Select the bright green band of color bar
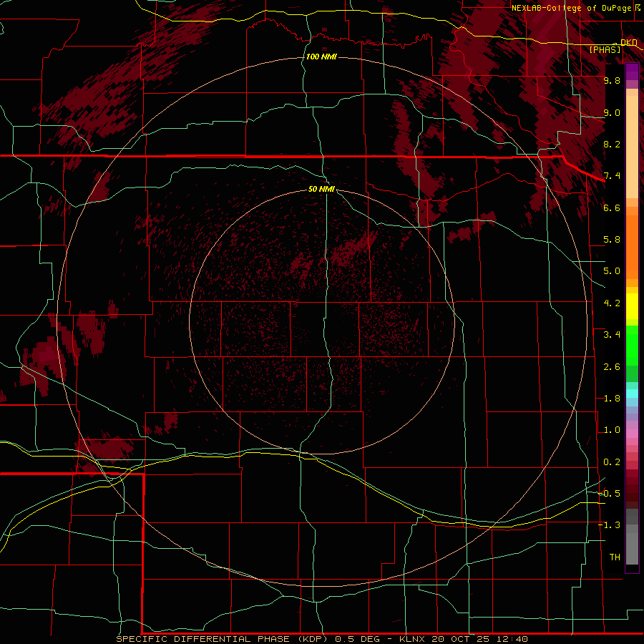This screenshot has height=644, width=644. click(632, 346)
